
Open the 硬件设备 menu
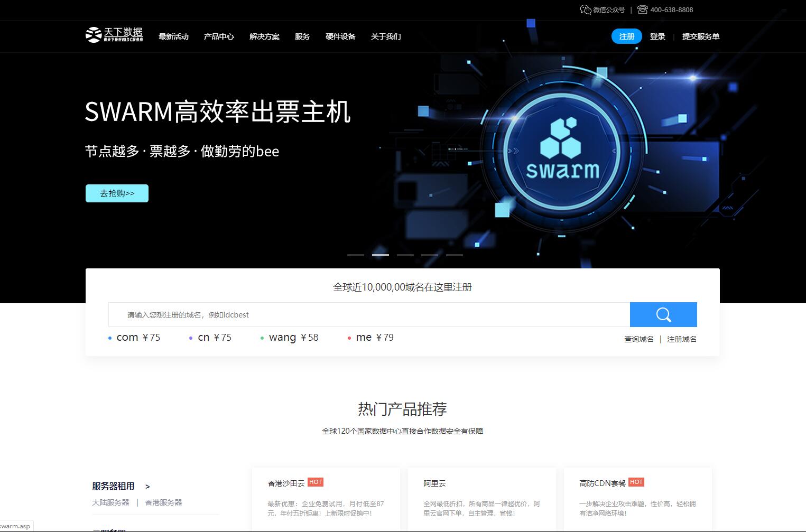[x=340, y=36]
